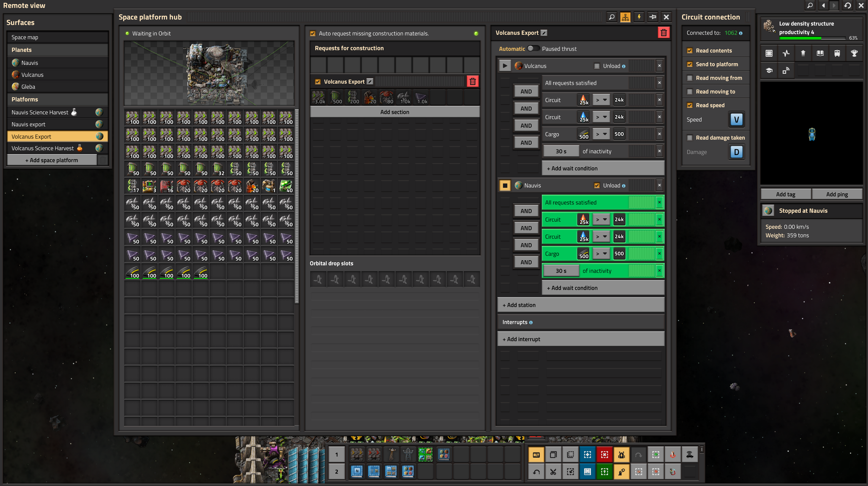Click Add ping button
This screenshot has width=868, height=486.
837,194
